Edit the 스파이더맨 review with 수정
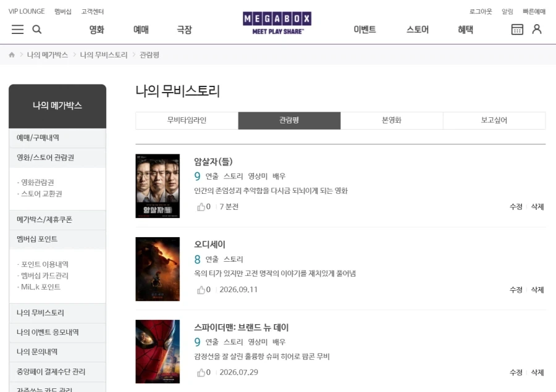The width and height of the screenshot is (556, 392). 516,372
